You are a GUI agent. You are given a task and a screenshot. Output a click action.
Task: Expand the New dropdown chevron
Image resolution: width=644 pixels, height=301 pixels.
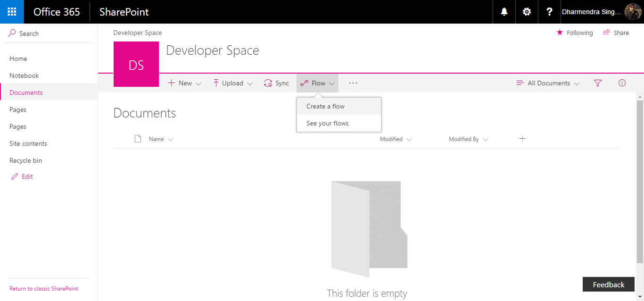click(x=198, y=84)
